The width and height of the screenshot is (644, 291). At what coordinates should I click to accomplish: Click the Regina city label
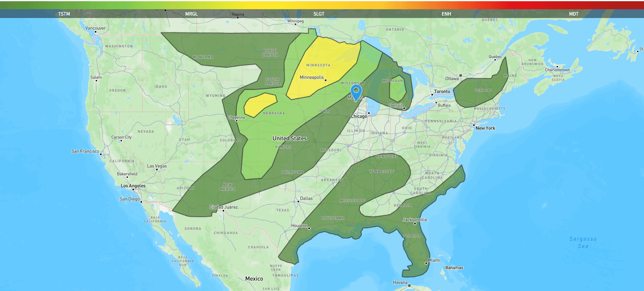click(x=238, y=14)
